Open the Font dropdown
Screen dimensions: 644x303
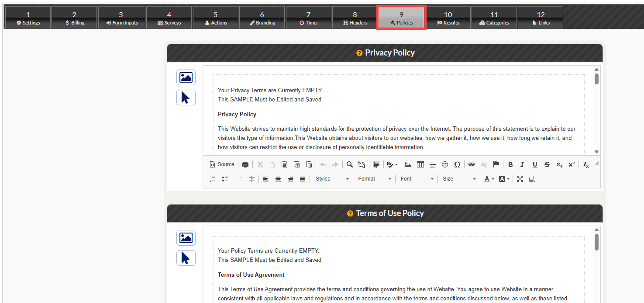coord(417,179)
